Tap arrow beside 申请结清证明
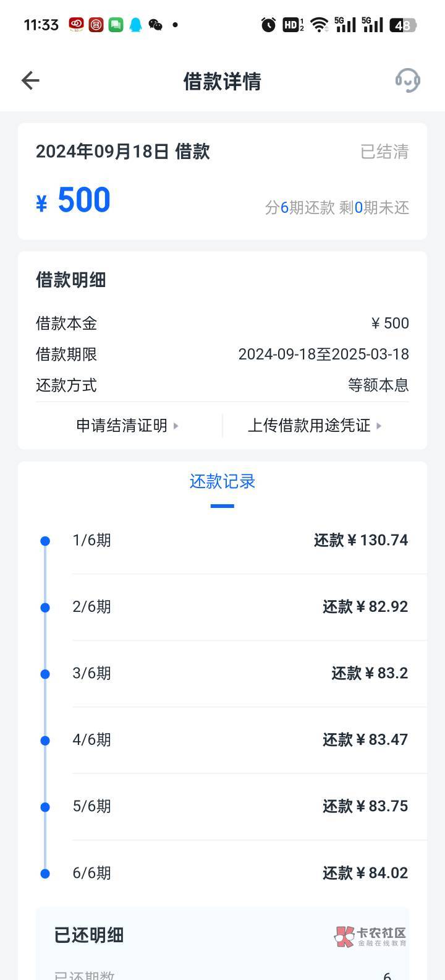This screenshot has height=980, width=445. point(176,426)
